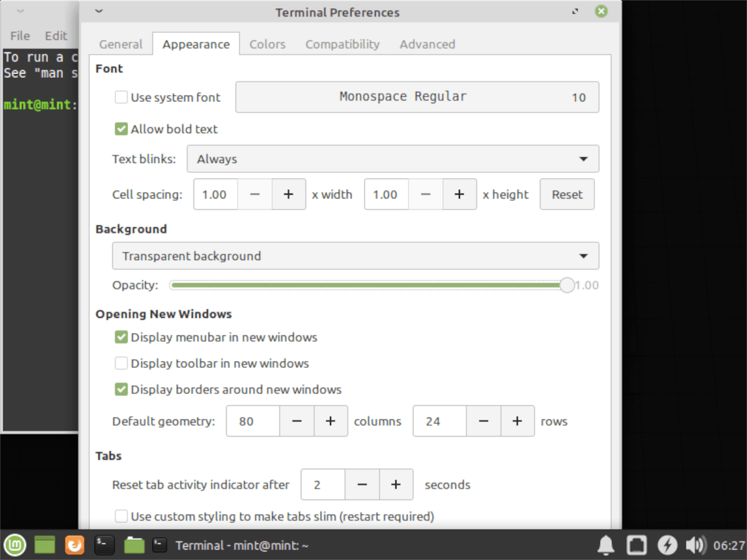The height and width of the screenshot is (560, 747).
Task: Open the Linux Mint menu
Action: (x=14, y=545)
